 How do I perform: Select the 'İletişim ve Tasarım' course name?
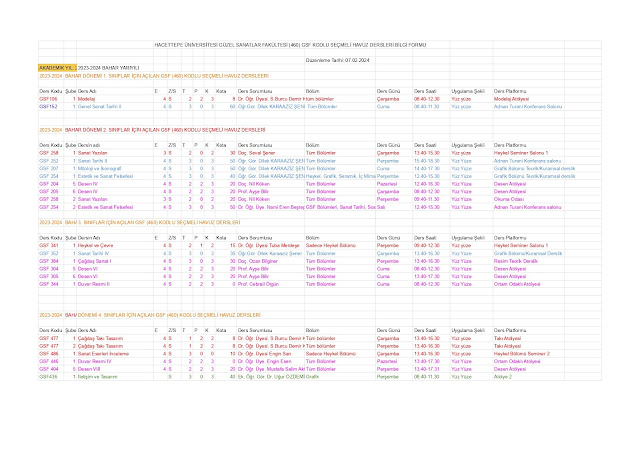tap(97, 377)
